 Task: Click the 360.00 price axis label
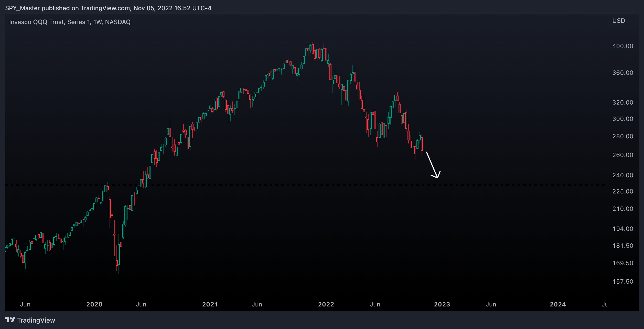[623, 73]
